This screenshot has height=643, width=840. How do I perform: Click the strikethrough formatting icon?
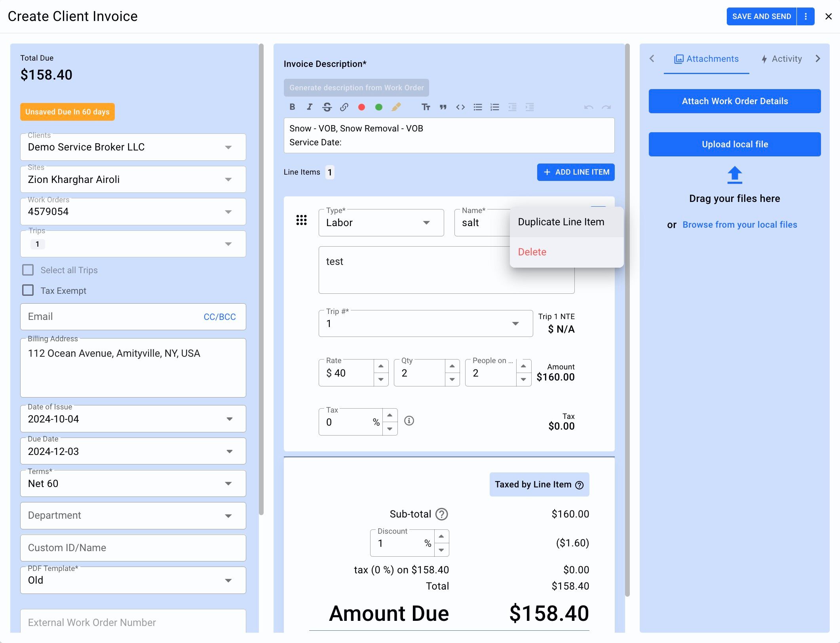[x=327, y=107]
